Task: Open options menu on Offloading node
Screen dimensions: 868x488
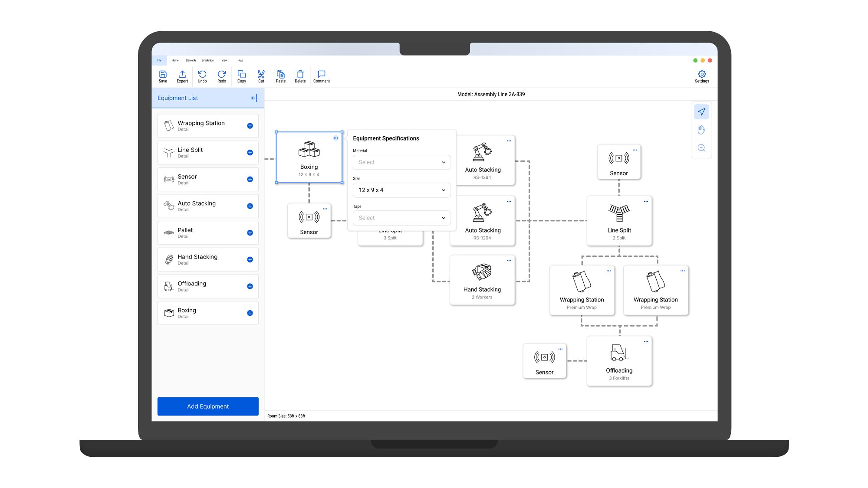Action: point(646,342)
